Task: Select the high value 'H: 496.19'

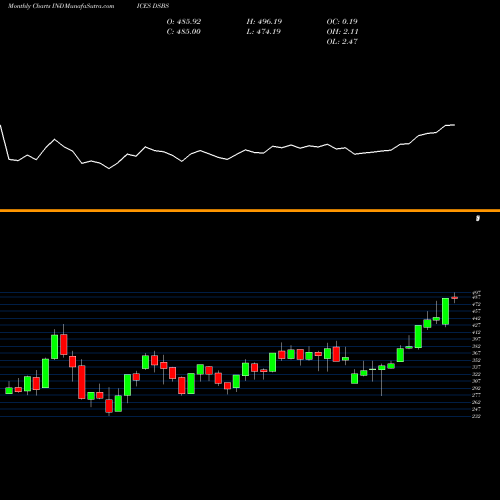Action: (x=264, y=22)
